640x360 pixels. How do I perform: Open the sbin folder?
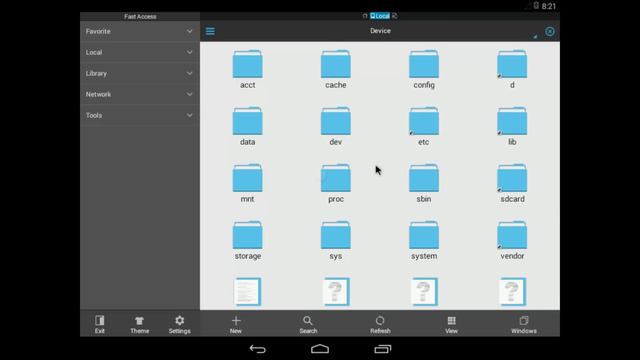(424, 183)
